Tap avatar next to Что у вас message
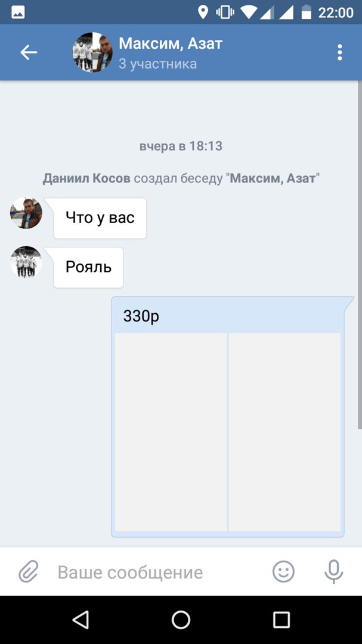The image size is (362, 644). point(26,213)
